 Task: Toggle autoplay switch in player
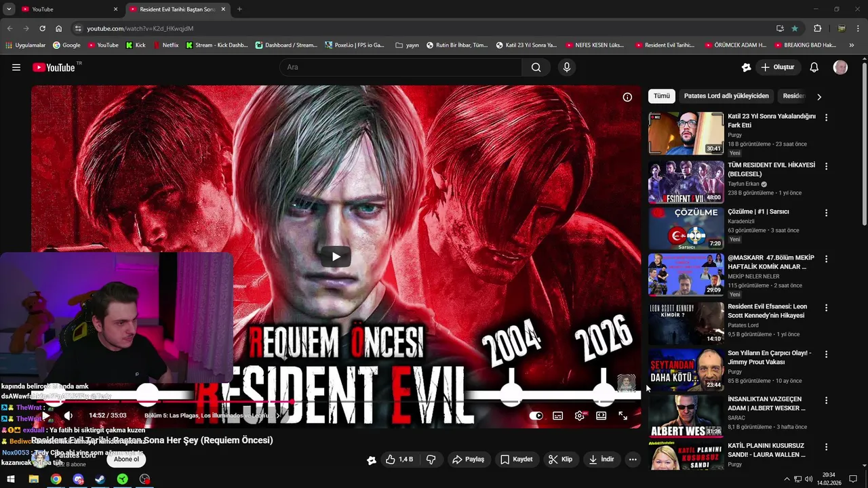(536, 415)
